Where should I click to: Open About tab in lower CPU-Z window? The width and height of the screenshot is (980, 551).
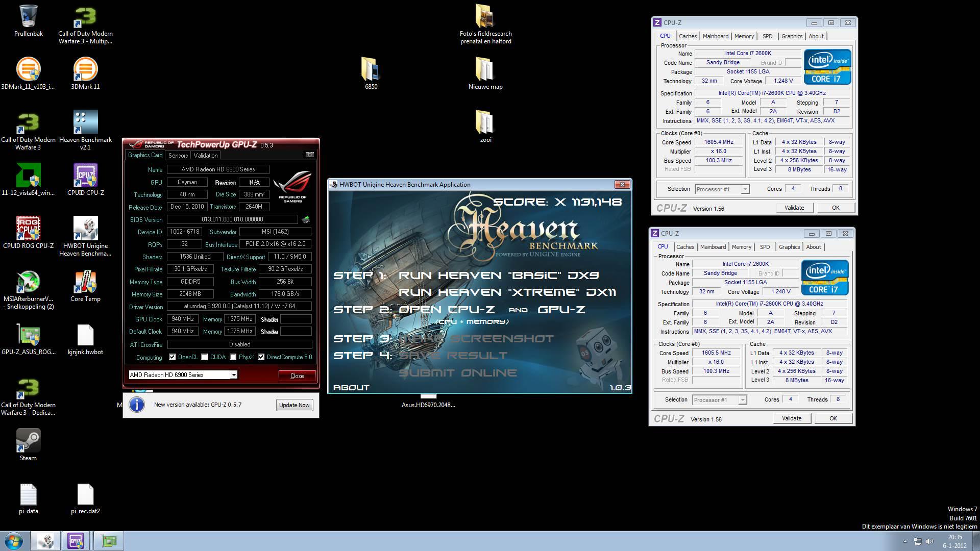coord(814,247)
